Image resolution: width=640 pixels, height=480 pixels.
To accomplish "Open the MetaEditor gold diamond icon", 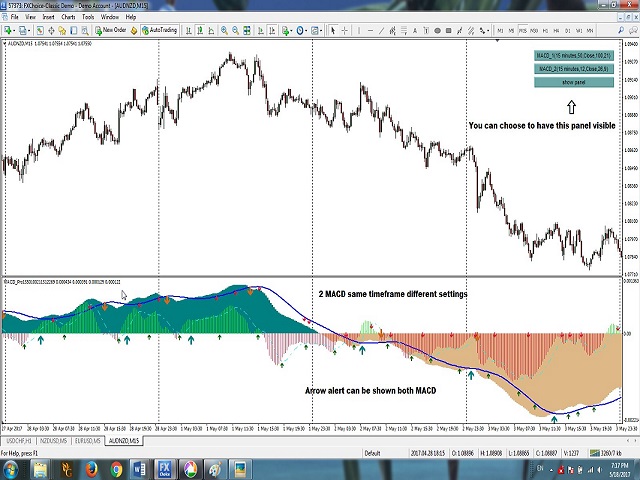I will (134, 30).
